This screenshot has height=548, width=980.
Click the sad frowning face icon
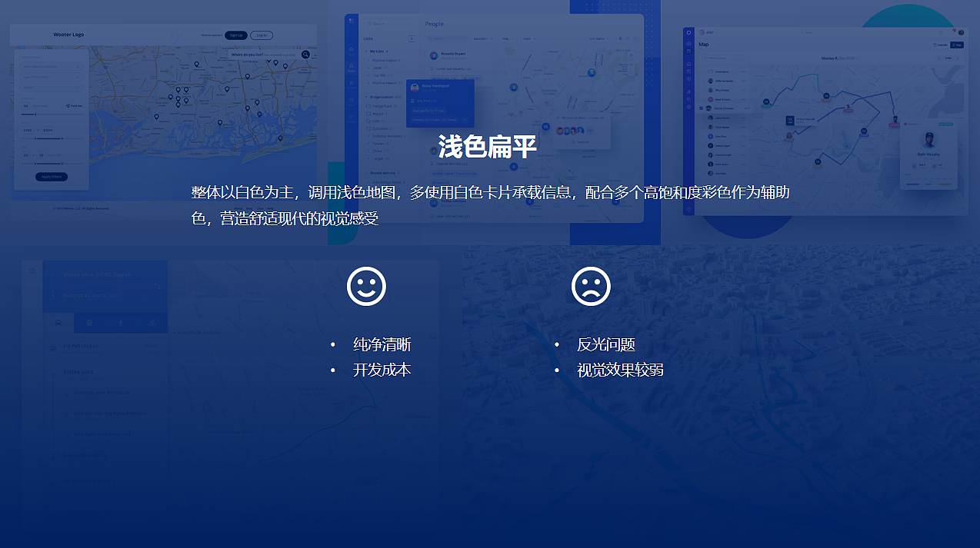(x=591, y=286)
